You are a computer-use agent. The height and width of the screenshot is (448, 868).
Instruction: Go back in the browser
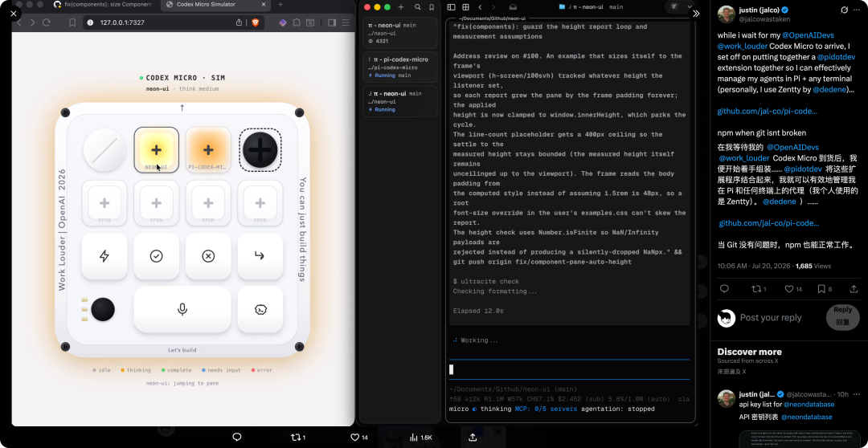pos(19,22)
